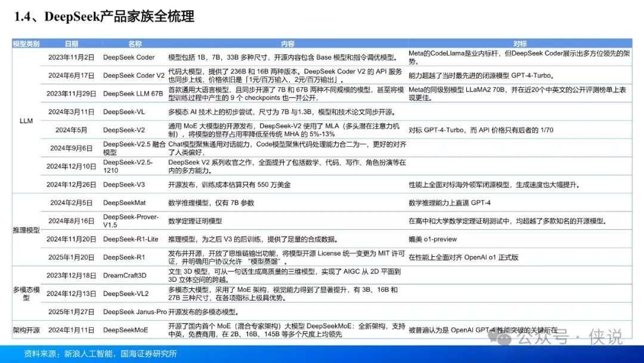Select the name cell "DeepSeek LLM 67B"
The width and height of the screenshot is (644, 363).
pyautogui.click(x=133, y=93)
